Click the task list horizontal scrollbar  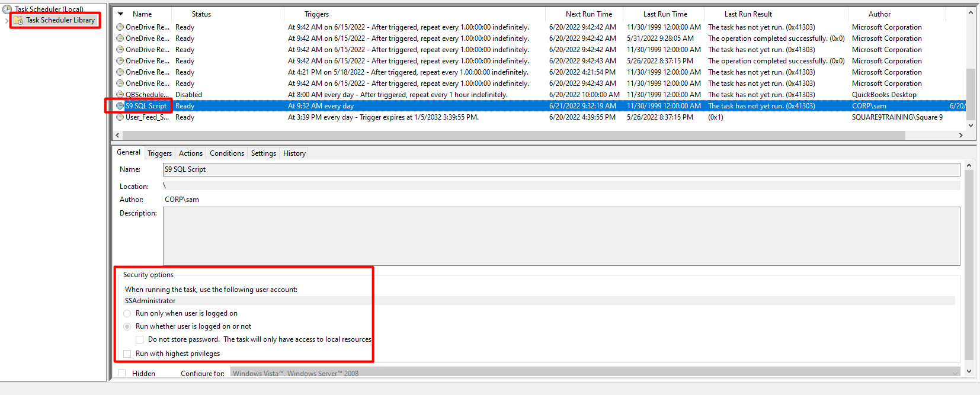point(510,136)
